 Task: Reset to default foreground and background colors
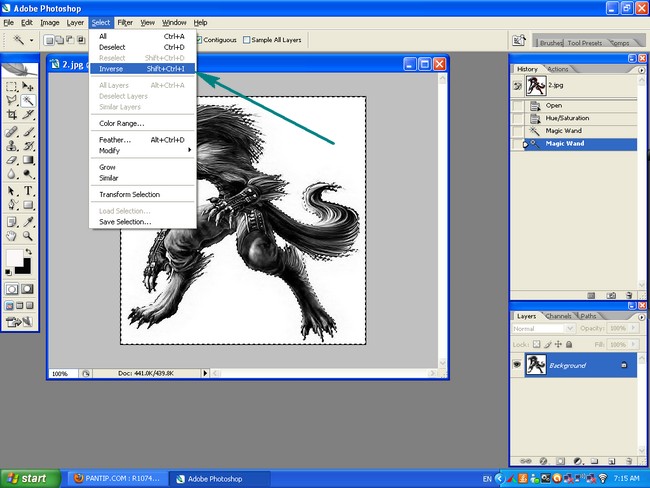8,272
